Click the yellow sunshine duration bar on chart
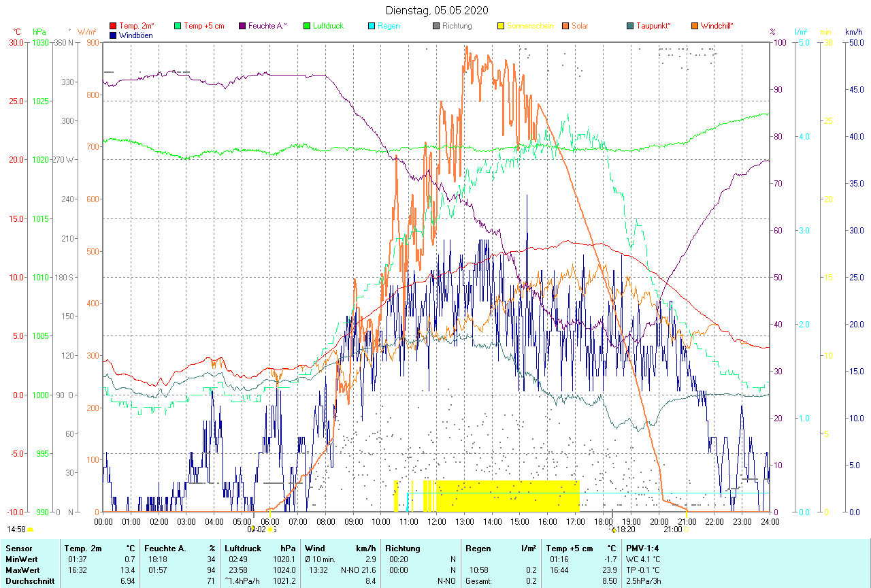Image resolution: width=871 pixels, height=588 pixels. point(507,495)
